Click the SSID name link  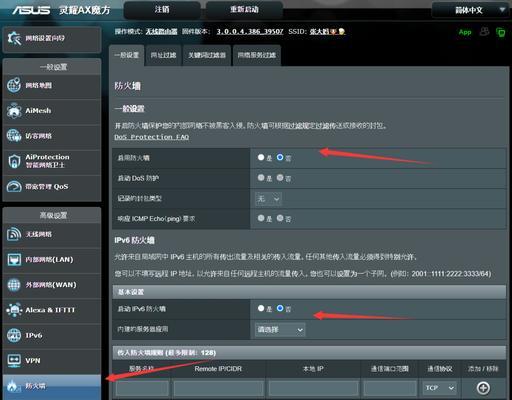click(327, 32)
